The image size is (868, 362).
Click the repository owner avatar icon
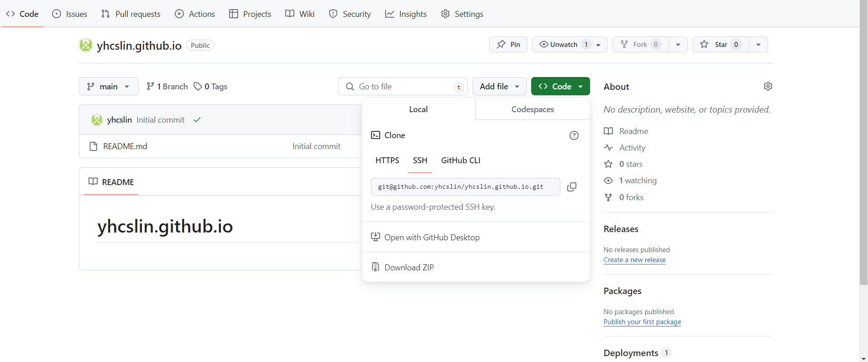click(x=86, y=45)
